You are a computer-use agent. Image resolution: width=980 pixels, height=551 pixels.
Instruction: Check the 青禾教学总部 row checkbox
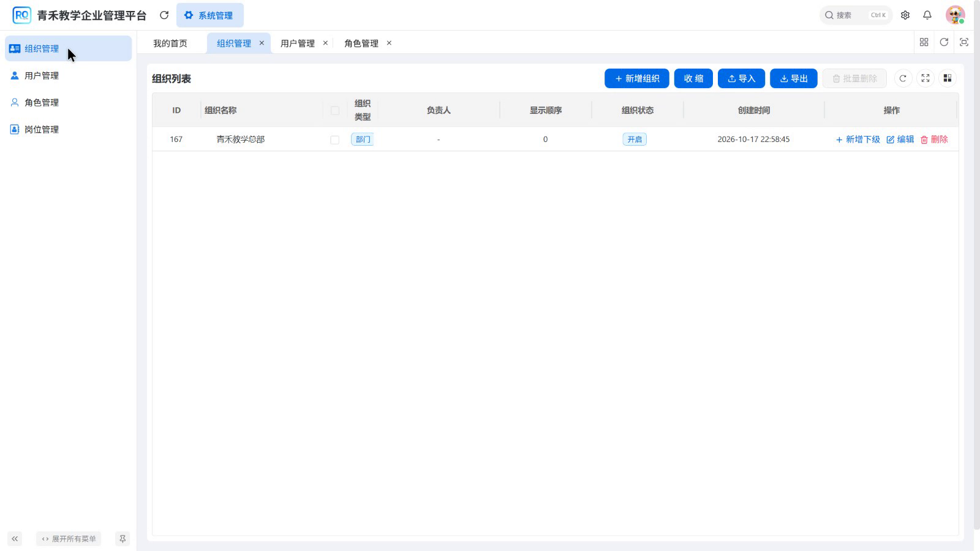[335, 140]
